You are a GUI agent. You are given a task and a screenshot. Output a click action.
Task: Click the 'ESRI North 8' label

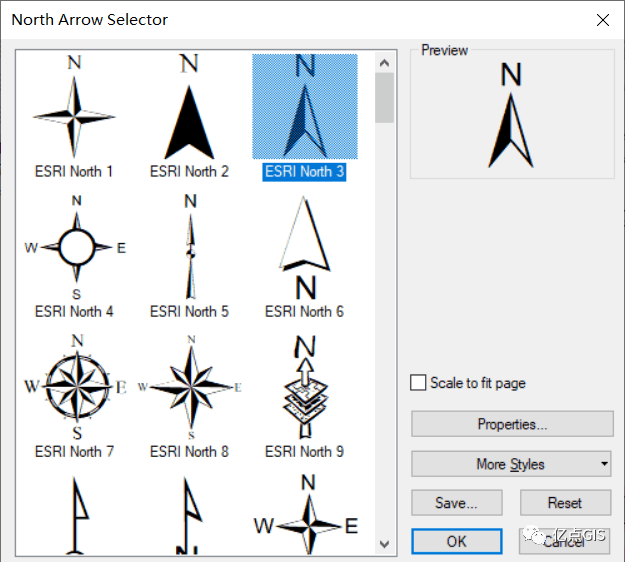pos(189,452)
